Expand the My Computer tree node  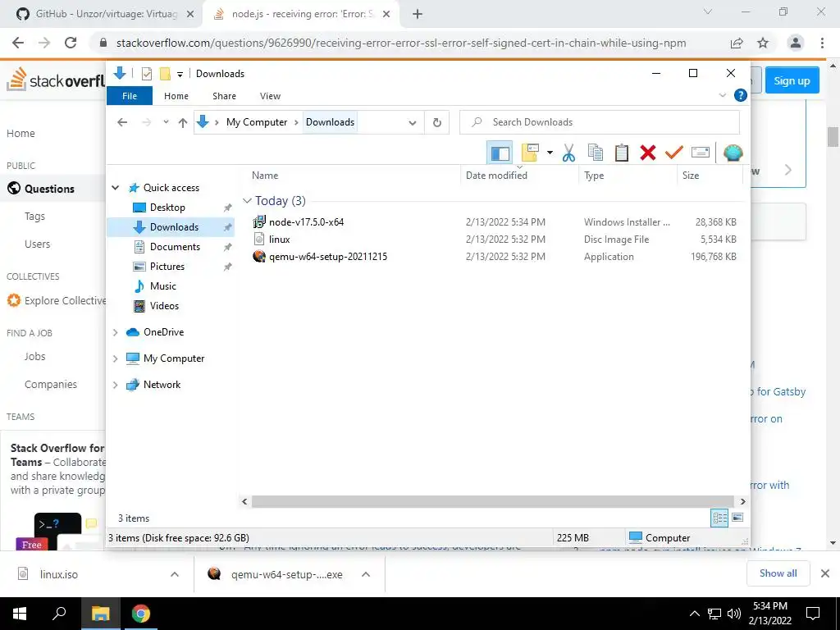pos(115,358)
